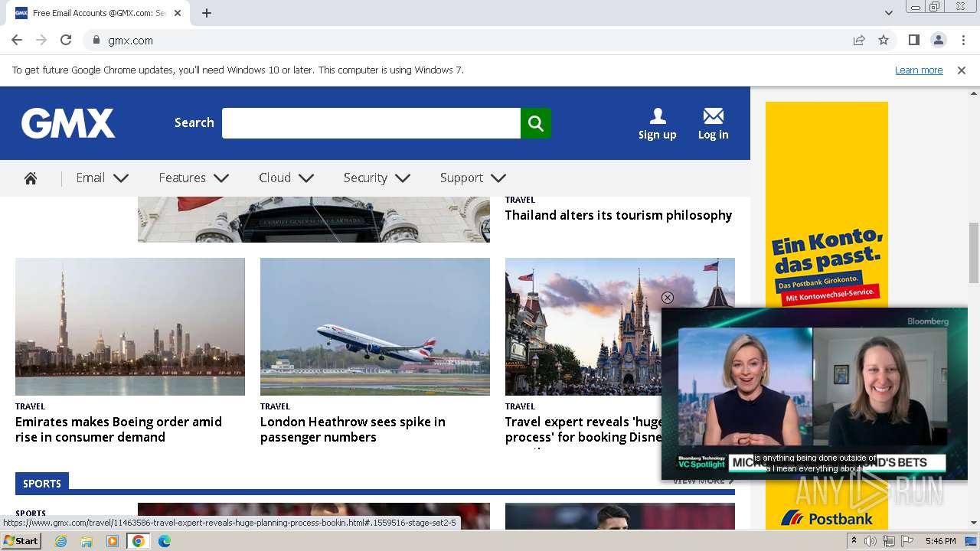Click the Dubai skyline thumbnail
The height and width of the screenshot is (551, 980).
[x=130, y=327]
